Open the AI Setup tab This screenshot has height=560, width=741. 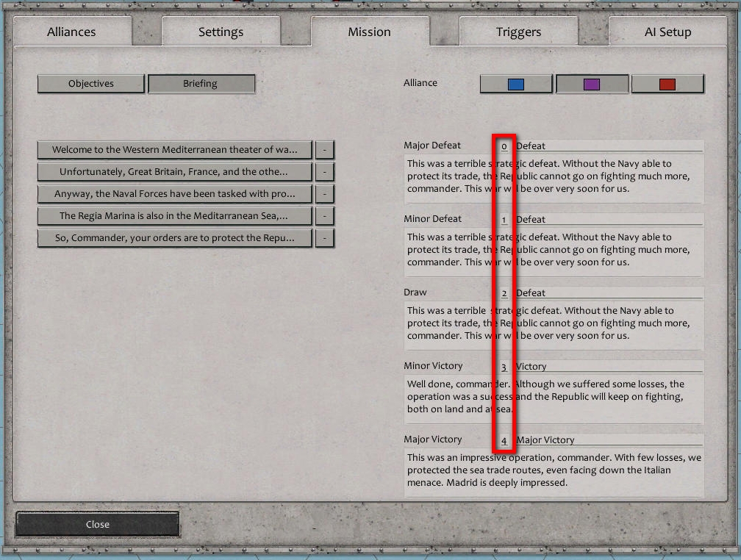pyautogui.click(x=666, y=32)
